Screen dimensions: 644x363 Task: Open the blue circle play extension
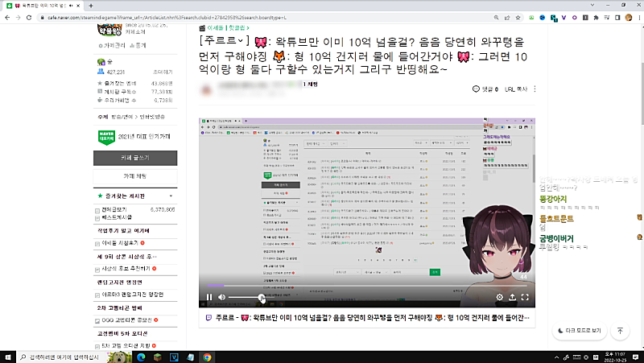[542, 18]
